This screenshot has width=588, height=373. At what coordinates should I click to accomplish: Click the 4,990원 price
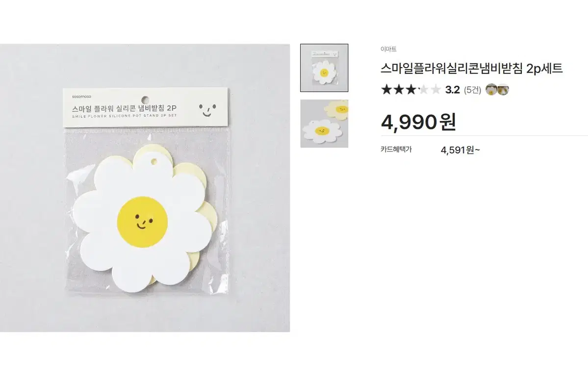pyautogui.click(x=418, y=122)
